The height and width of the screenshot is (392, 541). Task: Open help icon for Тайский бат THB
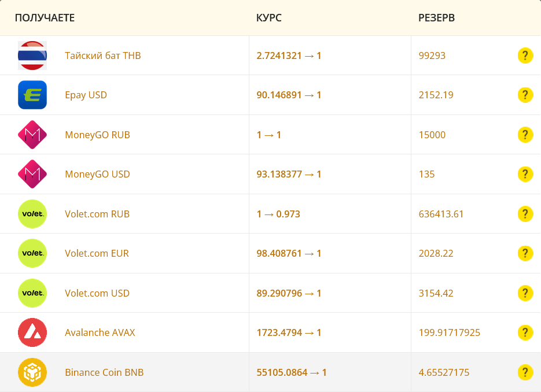(x=525, y=56)
